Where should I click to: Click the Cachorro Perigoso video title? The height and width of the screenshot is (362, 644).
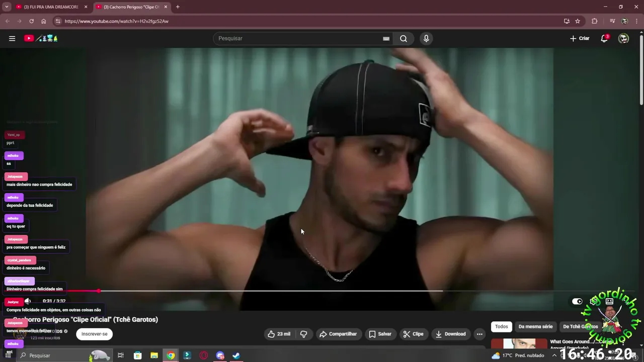(x=86, y=319)
